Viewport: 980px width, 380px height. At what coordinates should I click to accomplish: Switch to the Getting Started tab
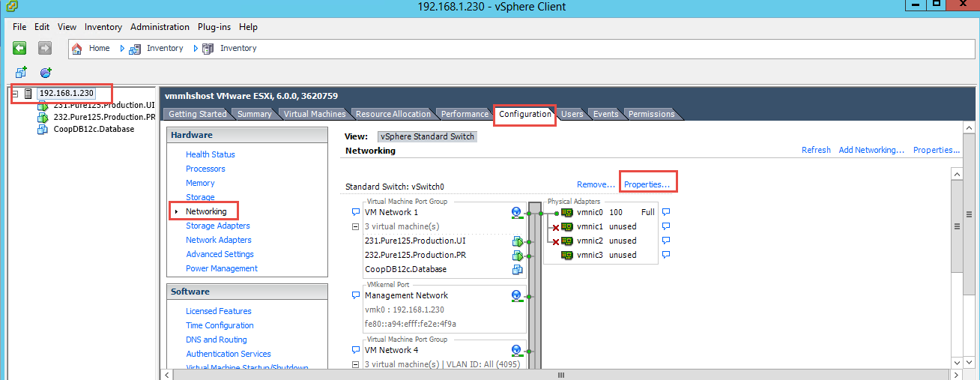pyautogui.click(x=197, y=114)
